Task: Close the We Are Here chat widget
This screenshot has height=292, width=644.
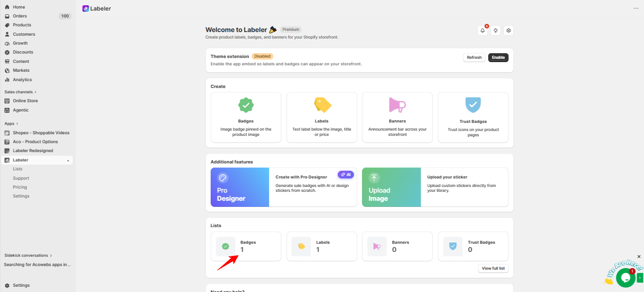Action: (x=639, y=257)
